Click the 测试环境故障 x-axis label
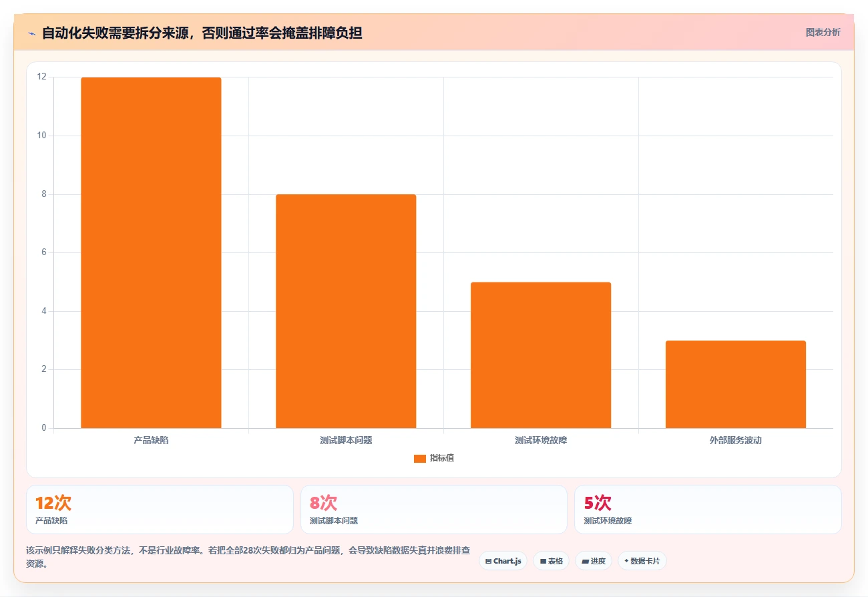The image size is (868, 597). (541, 440)
